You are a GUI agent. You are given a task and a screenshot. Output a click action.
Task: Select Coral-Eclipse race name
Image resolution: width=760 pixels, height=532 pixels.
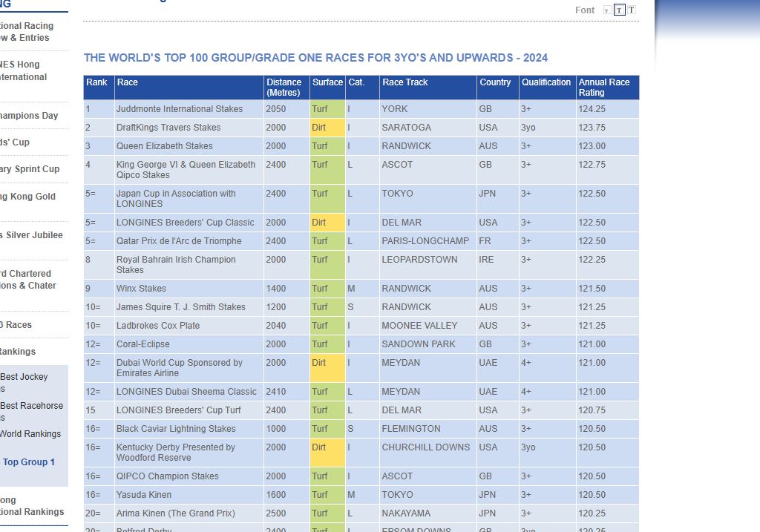143,344
